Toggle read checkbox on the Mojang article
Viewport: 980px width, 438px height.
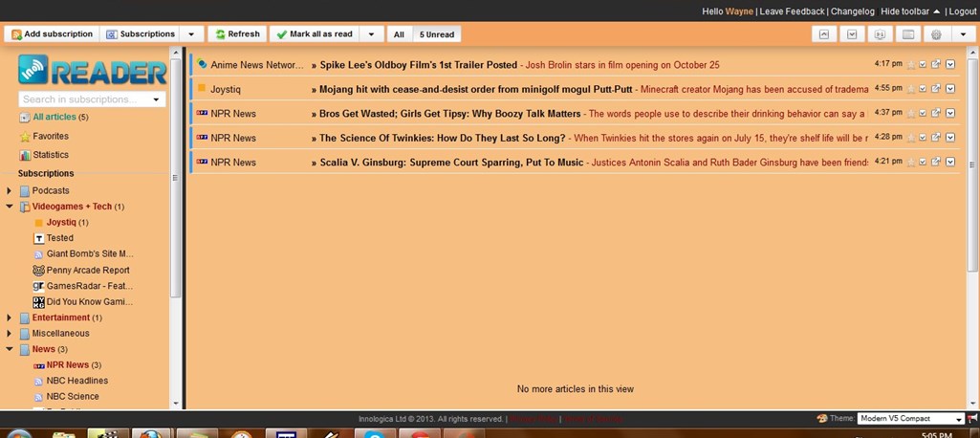click(x=924, y=88)
